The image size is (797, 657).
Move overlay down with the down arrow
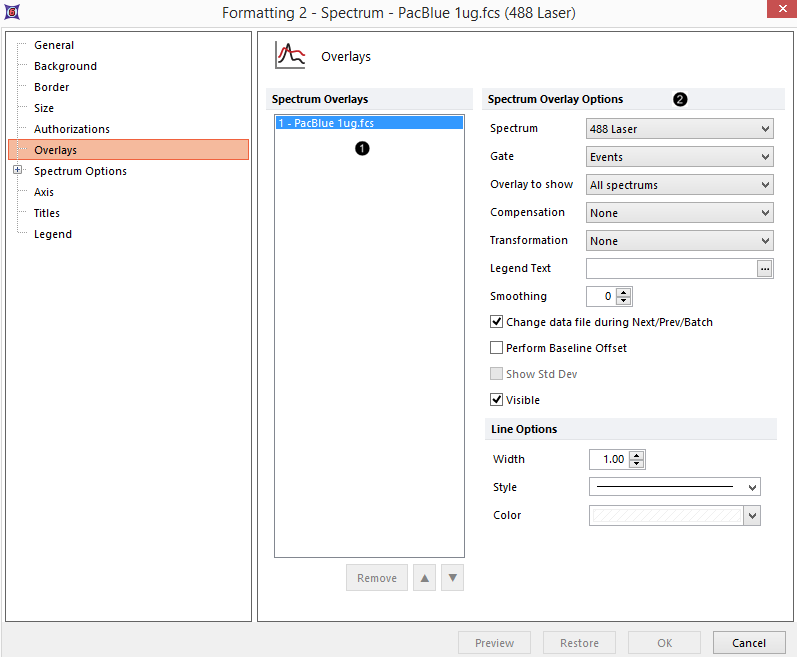click(x=453, y=578)
